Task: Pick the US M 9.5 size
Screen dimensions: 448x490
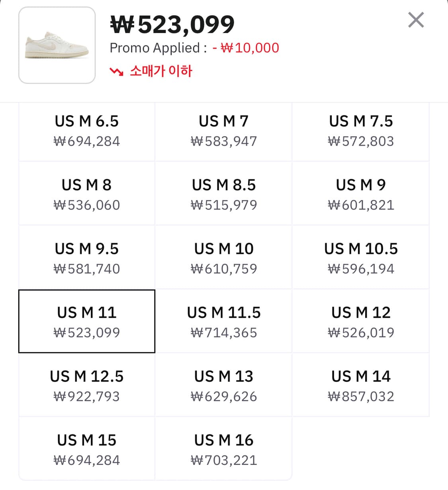Action: pos(87,258)
